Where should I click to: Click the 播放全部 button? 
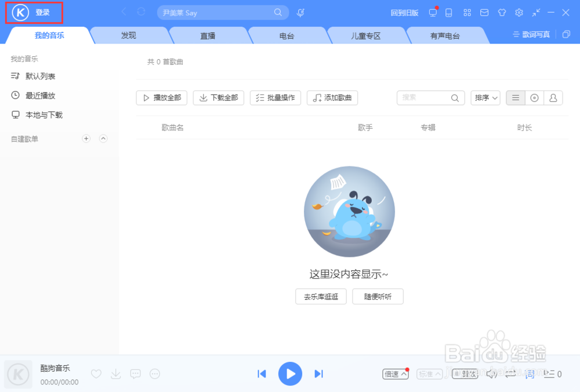[x=162, y=98]
